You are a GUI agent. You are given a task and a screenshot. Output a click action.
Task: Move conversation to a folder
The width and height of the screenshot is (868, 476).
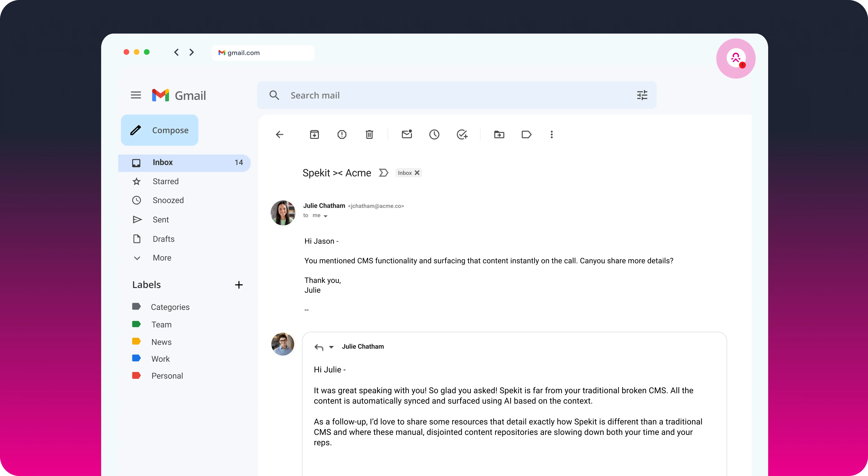click(x=499, y=135)
